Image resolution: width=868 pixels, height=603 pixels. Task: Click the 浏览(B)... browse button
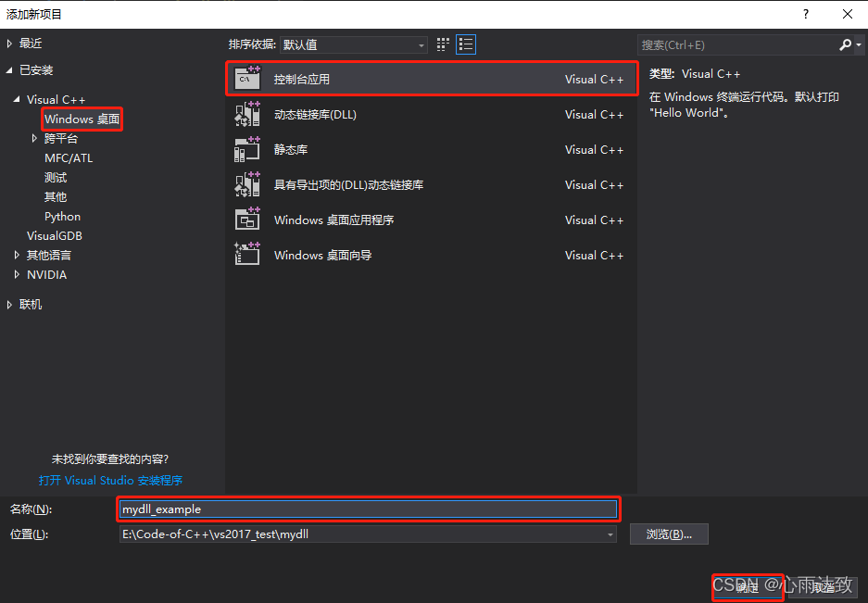[669, 534]
